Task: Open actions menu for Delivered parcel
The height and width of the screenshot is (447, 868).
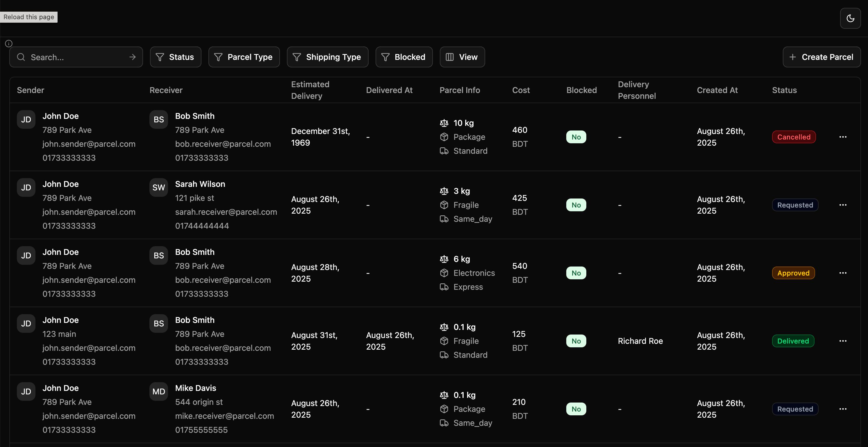Action: tap(842, 341)
